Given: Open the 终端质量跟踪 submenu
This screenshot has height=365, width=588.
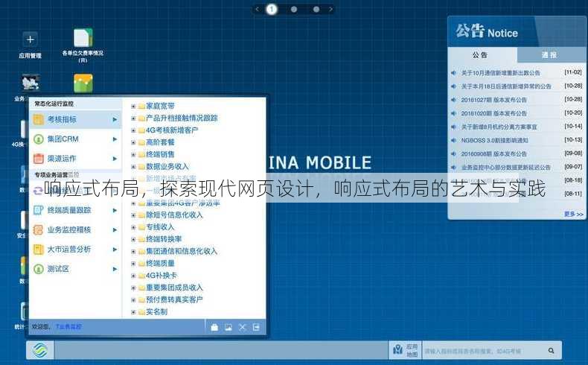Looking at the screenshot, I should (75, 210).
